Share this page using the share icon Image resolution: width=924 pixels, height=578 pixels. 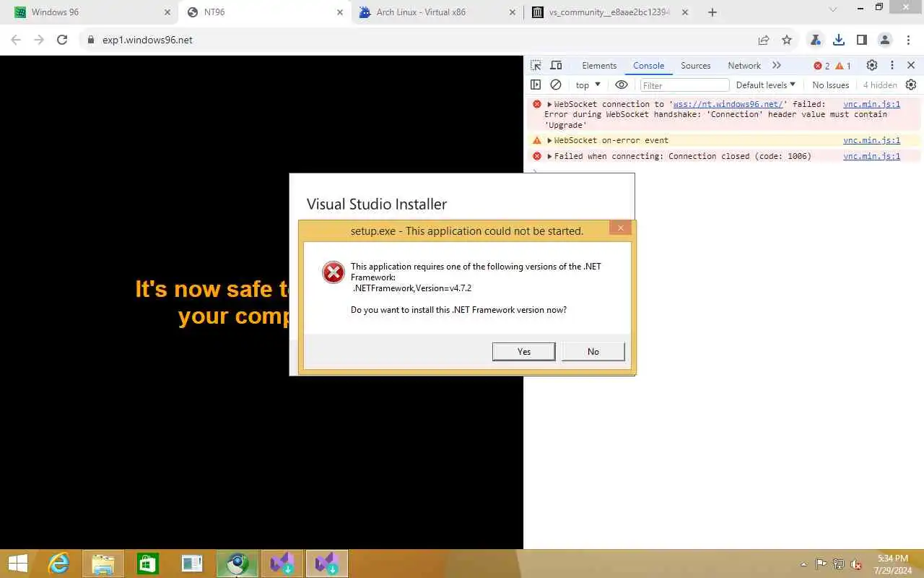tap(764, 40)
